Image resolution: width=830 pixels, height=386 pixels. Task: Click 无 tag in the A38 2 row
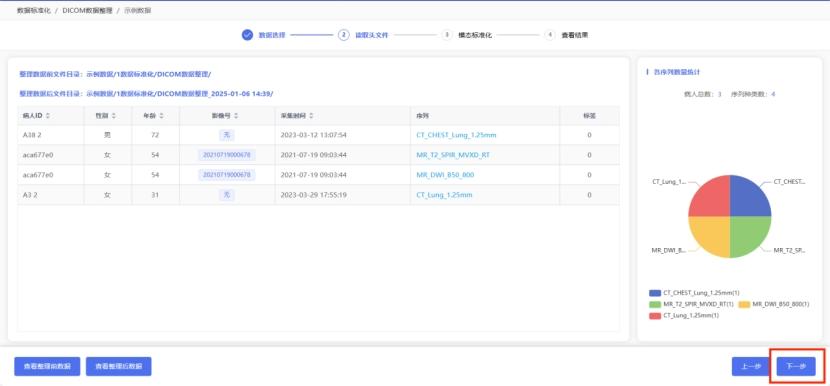(227, 135)
